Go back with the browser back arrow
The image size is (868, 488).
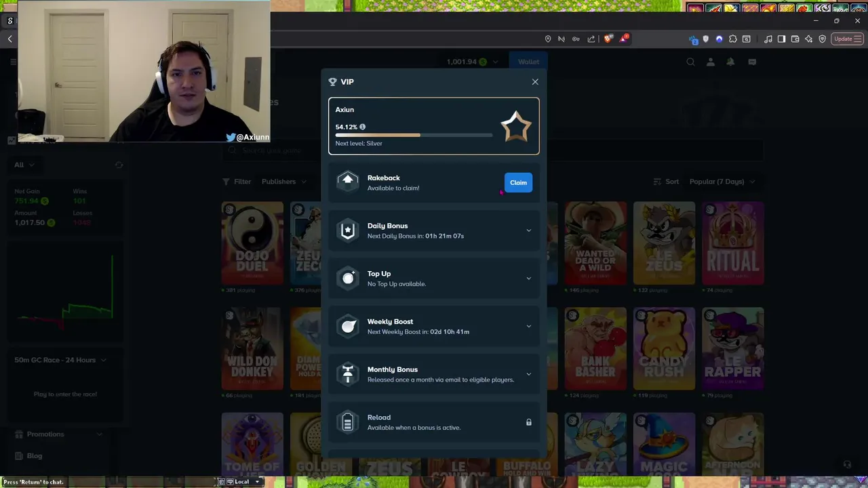point(10,39)
